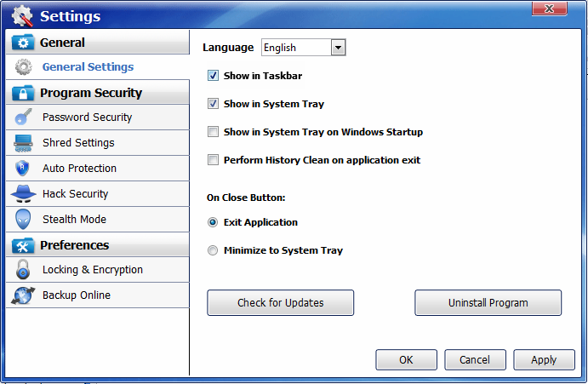Select the shield icon for Auto Protection
This screenshot has width=588, height=384.
22,169
